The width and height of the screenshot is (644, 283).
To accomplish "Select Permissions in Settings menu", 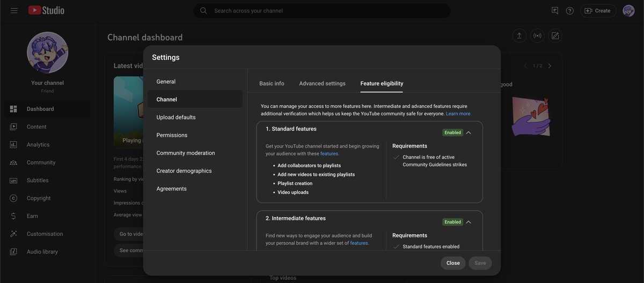I will click(x=195, y=135).
